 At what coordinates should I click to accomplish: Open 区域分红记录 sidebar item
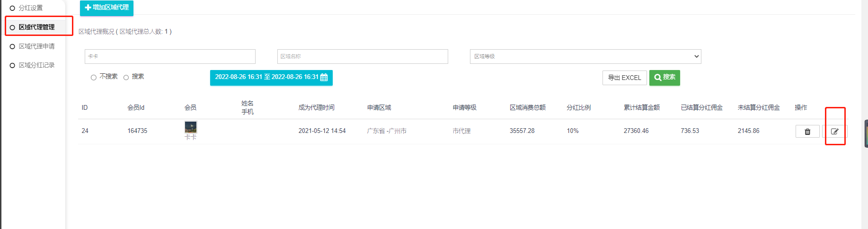pyautogui.click(x=36, y=65)
